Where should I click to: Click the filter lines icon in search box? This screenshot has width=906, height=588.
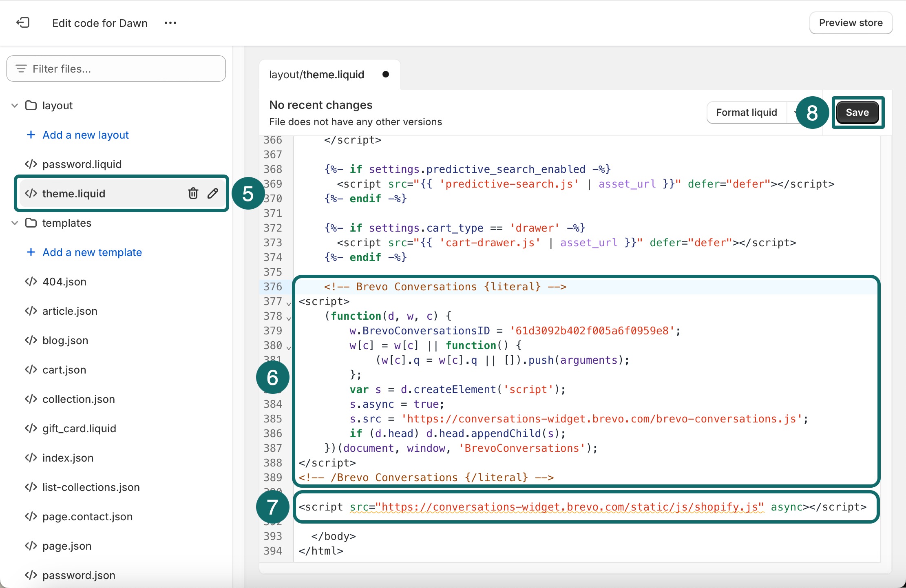click(21, 69)
